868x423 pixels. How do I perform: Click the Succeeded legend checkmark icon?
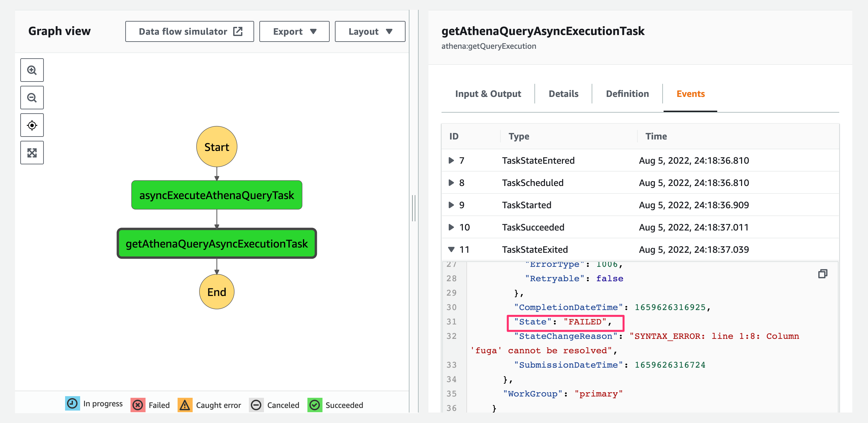[x=315, y=404]
